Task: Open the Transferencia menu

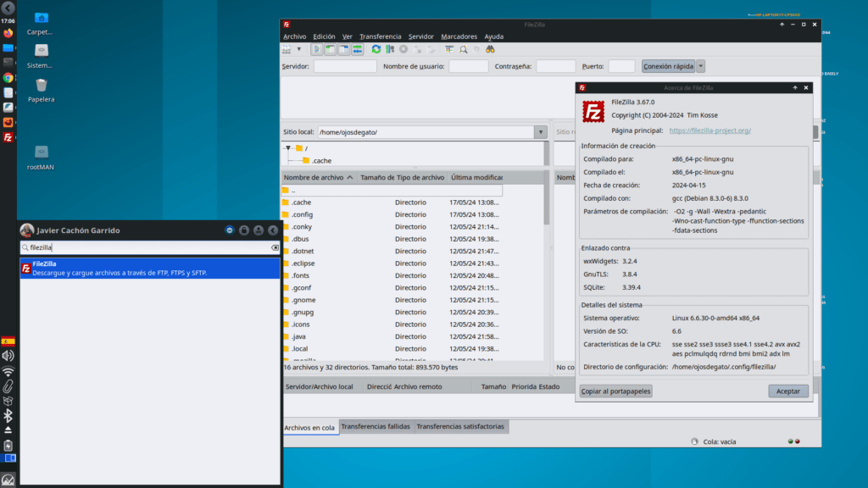Action: (381, 36)
